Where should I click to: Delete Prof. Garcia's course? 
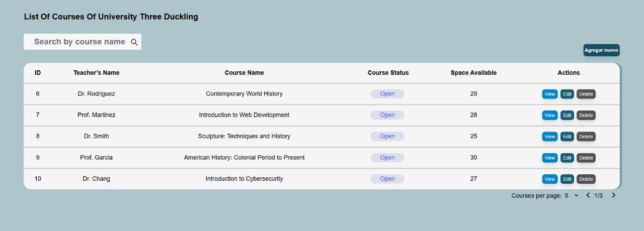tap(586, 158)
